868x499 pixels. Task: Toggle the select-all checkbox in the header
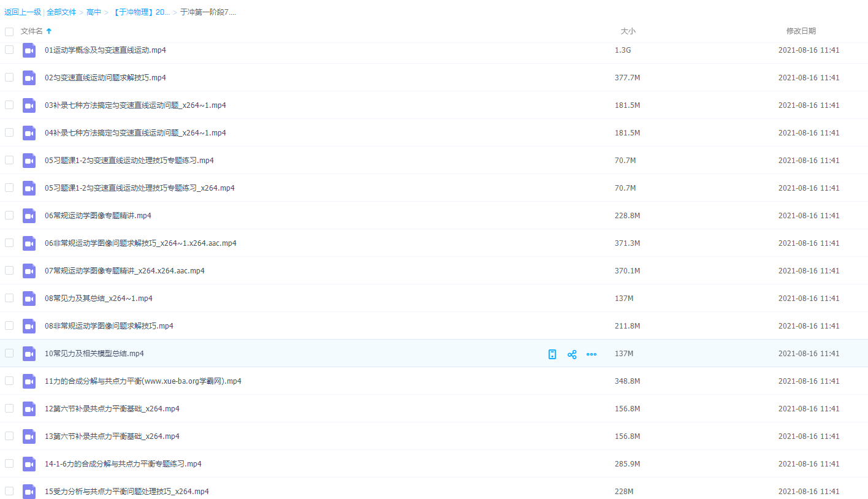click(x=9, y=31)
